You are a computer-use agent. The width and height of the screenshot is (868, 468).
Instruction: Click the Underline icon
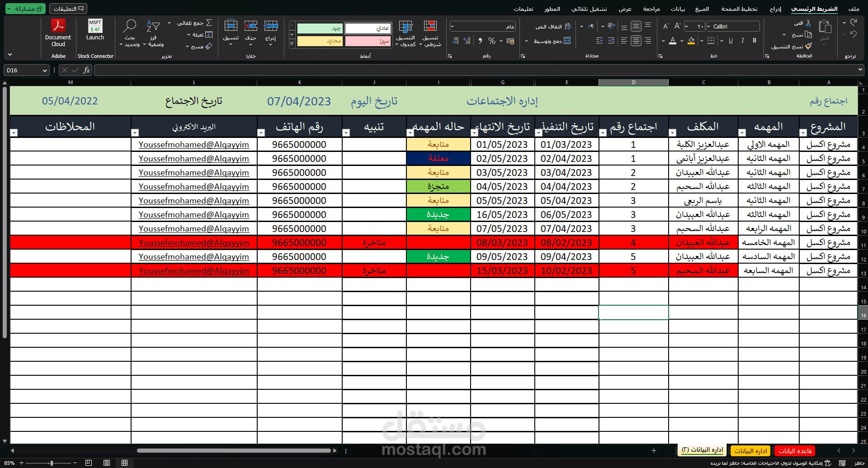pos(731,41)
